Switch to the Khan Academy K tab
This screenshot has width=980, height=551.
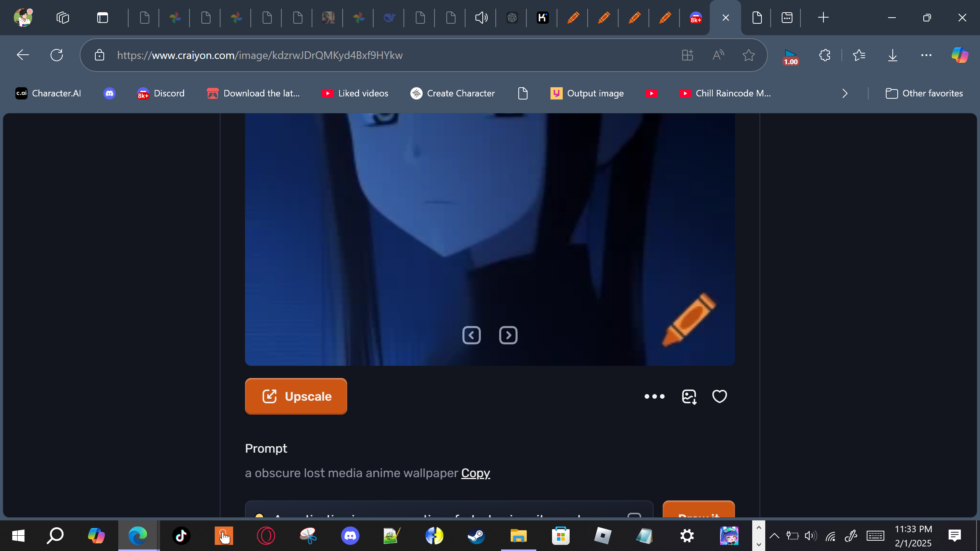coord(542,18)
